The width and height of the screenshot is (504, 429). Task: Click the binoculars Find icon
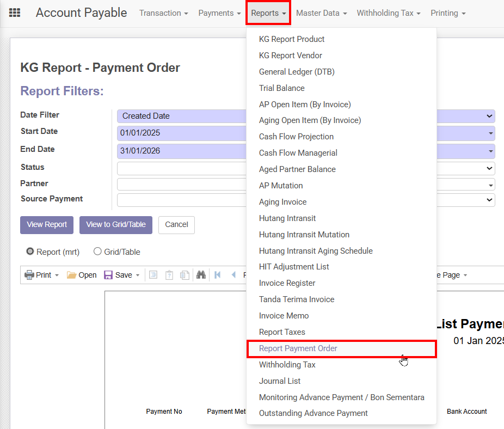[201, 275]
